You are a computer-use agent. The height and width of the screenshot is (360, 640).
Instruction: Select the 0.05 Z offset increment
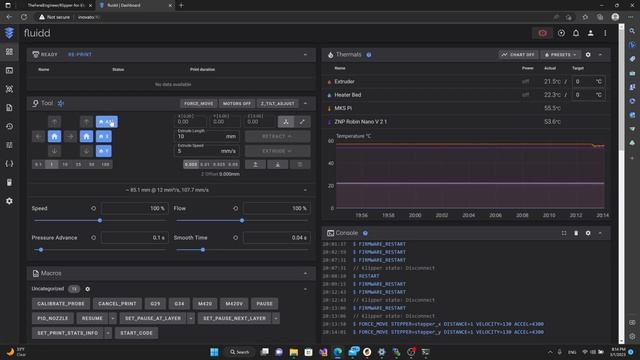pos(233,164)
